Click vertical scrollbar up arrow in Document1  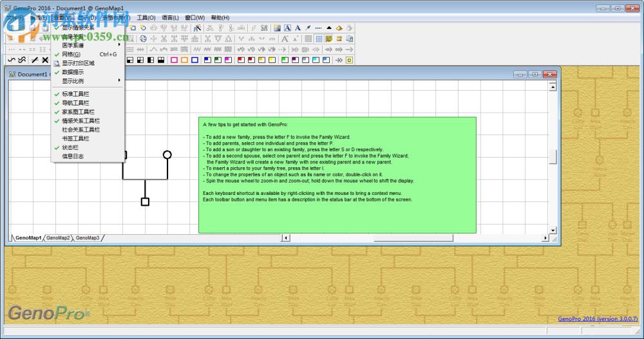(553, 87)
